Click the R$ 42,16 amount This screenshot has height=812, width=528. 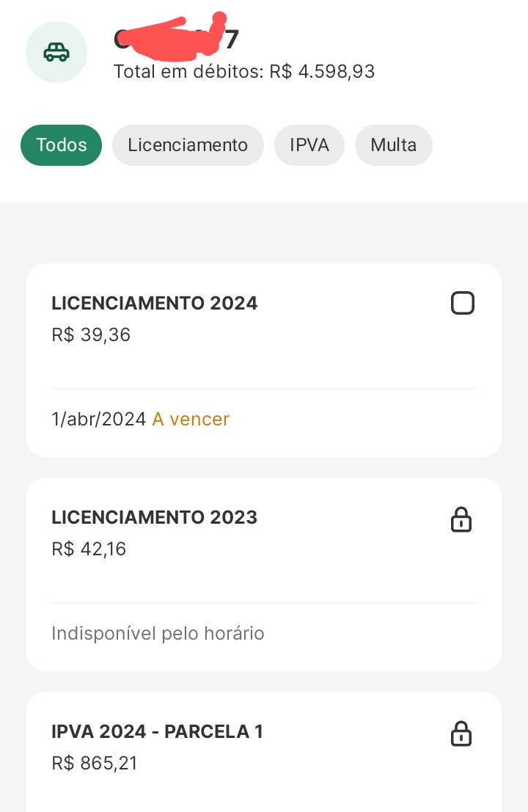(89, 549)
